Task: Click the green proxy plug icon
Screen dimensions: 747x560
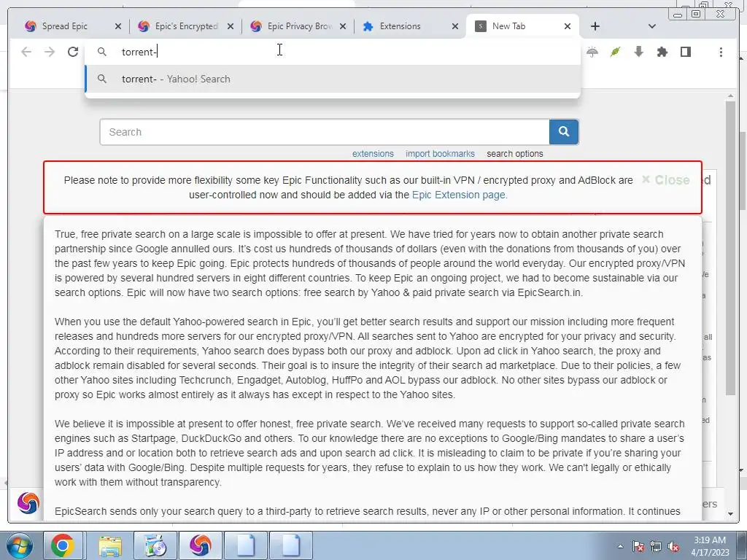Action: pyautogui.click(x=616, y=52)
